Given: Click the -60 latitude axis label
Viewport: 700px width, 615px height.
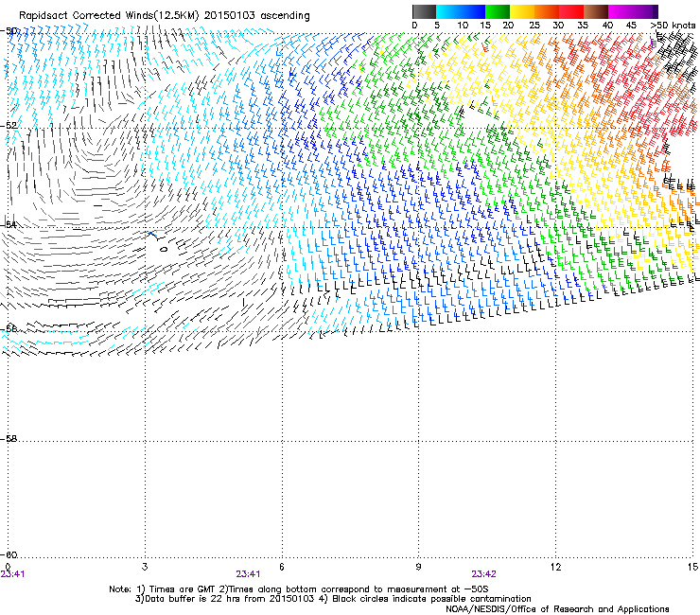Looking at the screenshot, I should (x=9, y=555).
